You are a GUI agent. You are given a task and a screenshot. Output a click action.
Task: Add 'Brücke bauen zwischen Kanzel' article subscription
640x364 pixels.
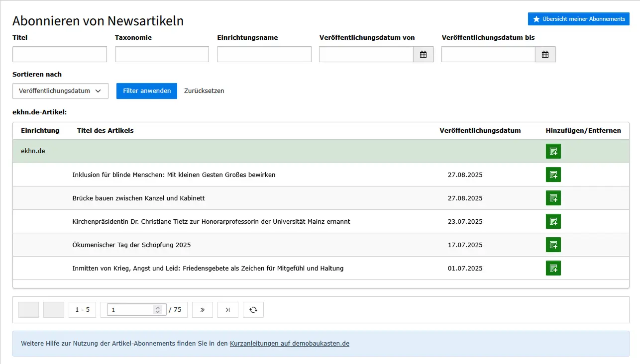(x=553, y=198)
